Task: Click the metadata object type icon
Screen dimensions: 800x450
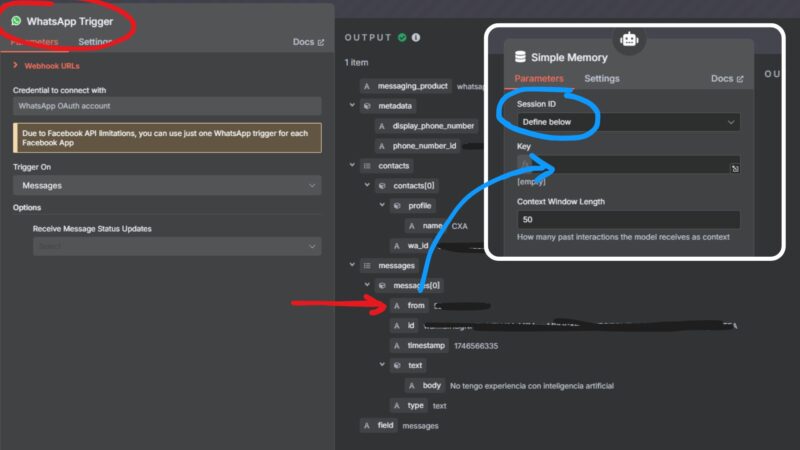Action: (367, 106)
